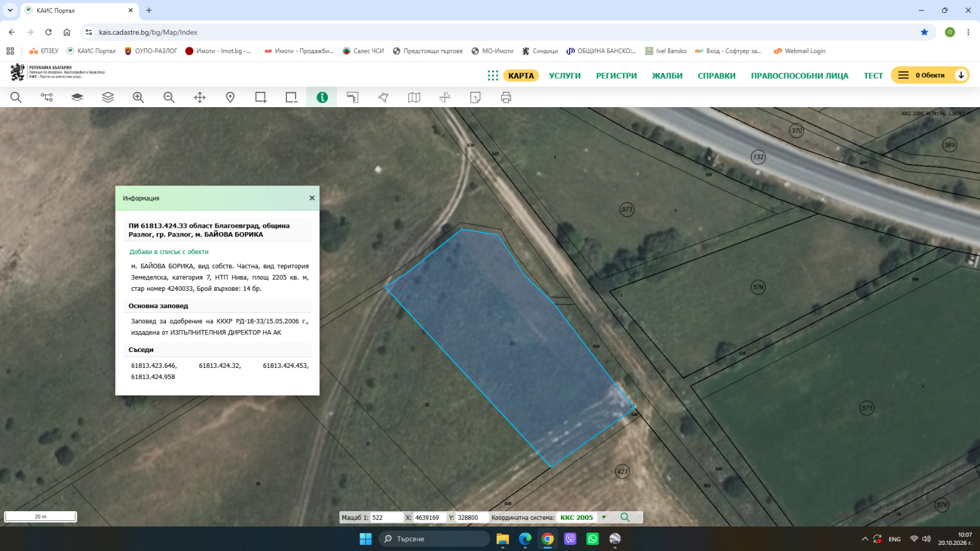980x551 pixels.
Task: Open the СПРАВКИ menu
Action: pyautogui.click(x=717, y=75)
